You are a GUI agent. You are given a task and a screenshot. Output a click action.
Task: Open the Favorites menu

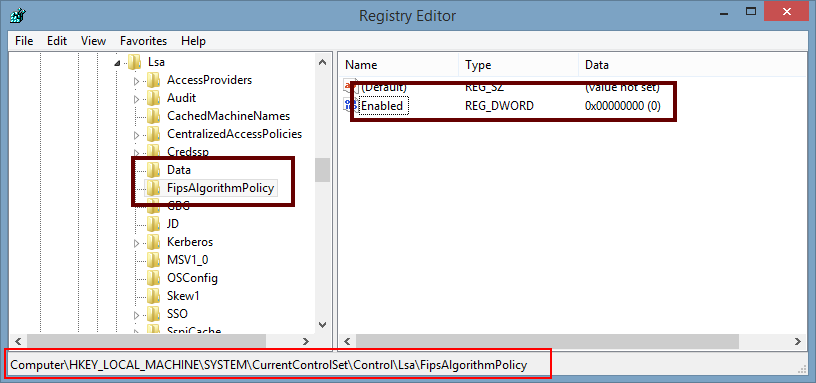coord(144,41)
